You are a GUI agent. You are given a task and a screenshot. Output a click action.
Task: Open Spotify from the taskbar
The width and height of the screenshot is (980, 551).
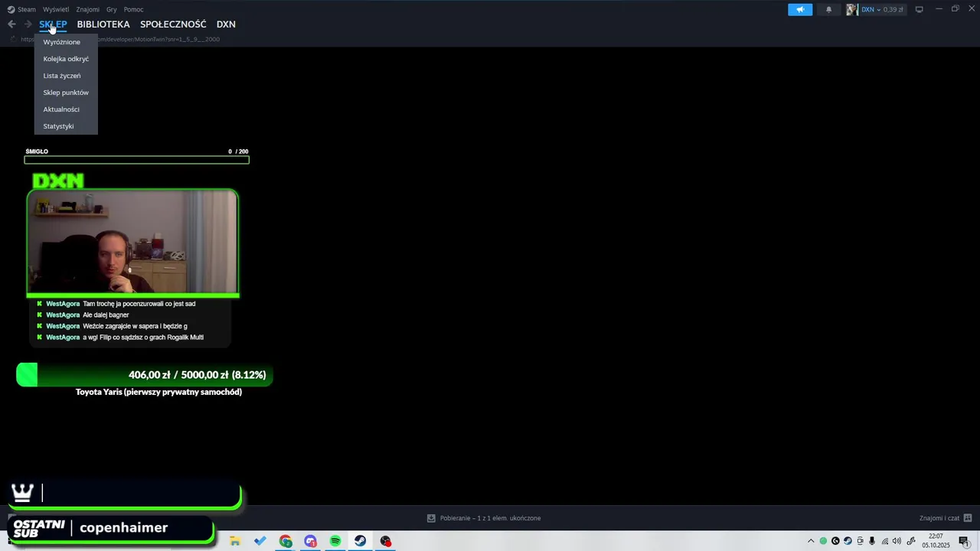click(x=335, y=541)
